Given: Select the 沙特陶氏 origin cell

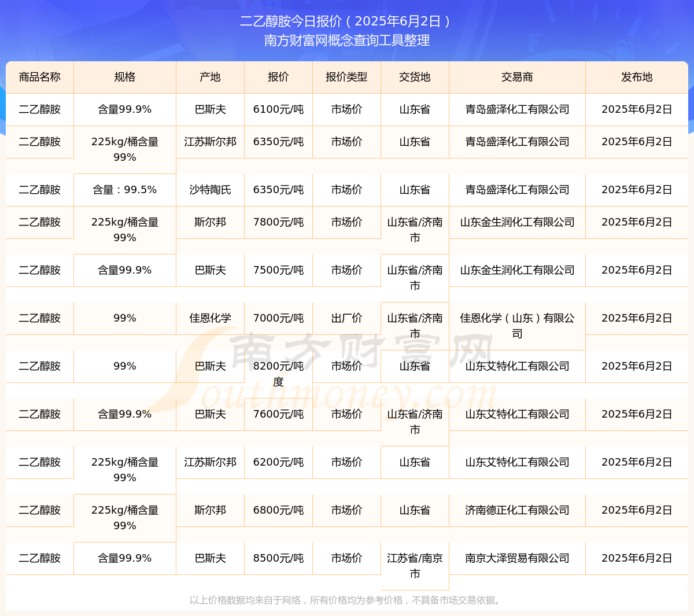Looking at the screenshot, I should coord(211,190).
